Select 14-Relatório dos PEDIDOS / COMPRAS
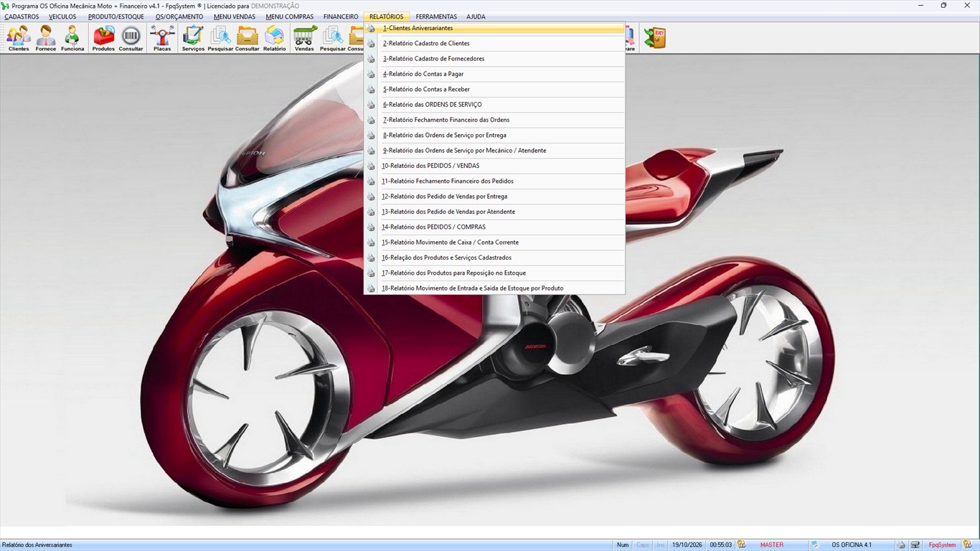Image resolution: width=980 pixels, height=551 pixels. [x=494, y=227]
